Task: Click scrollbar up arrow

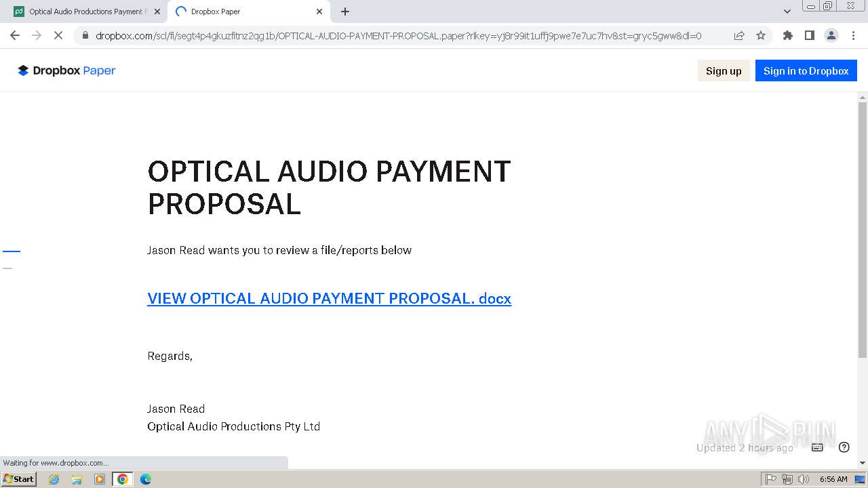Action: click(863, 97)
